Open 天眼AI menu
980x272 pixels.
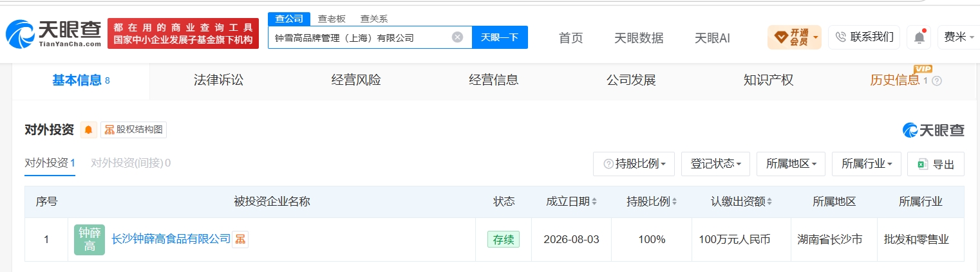712,38
